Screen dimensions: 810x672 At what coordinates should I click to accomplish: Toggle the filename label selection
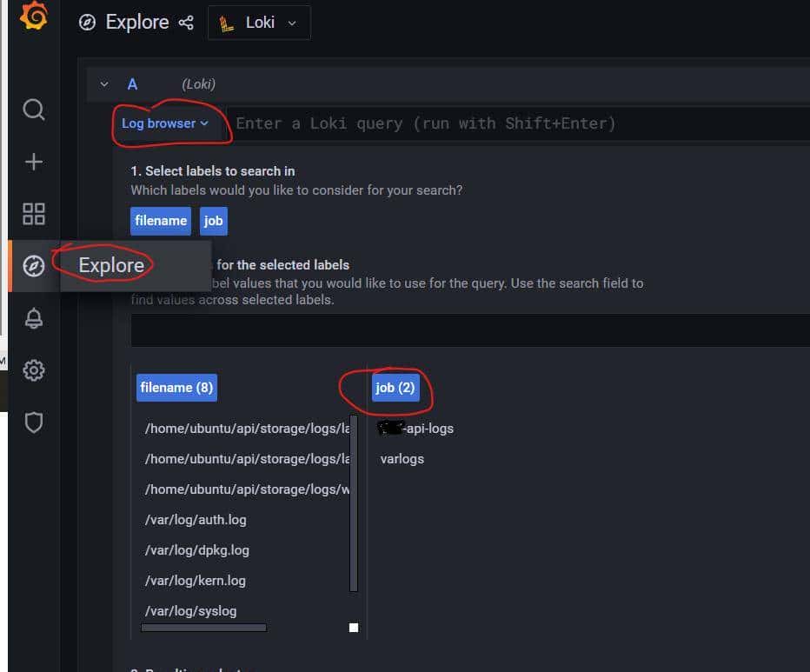coord(160,221)
